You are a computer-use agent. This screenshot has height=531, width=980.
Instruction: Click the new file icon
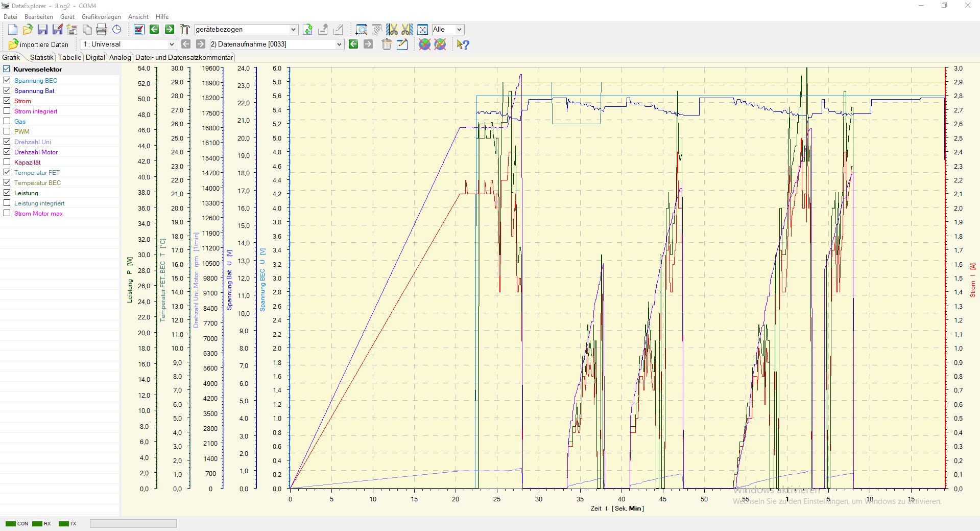click(13, 30)
